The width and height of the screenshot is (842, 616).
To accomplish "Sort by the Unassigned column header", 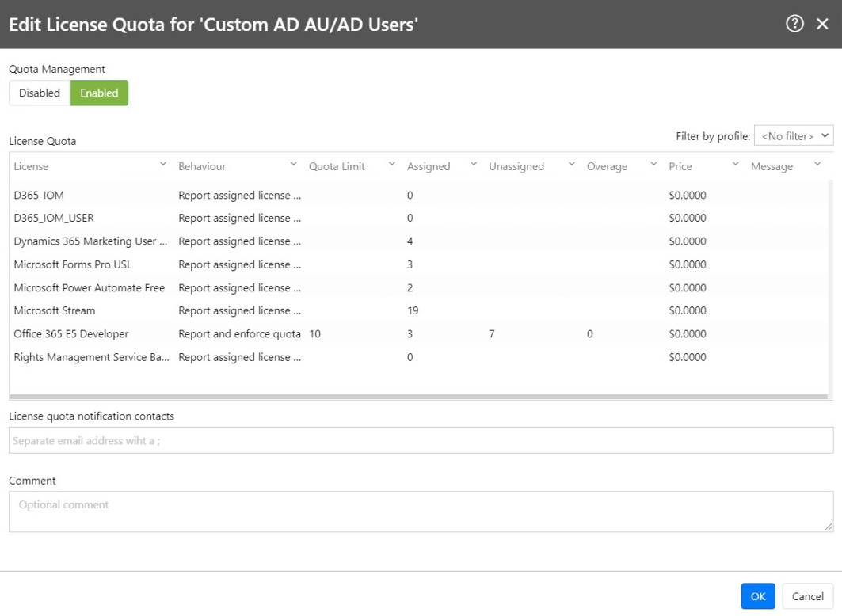I will click(516, 166).
